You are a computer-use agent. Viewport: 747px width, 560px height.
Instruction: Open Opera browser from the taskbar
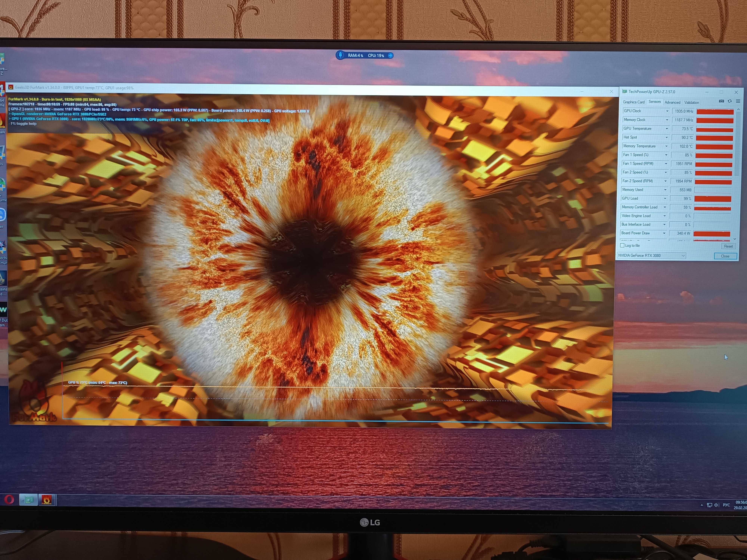(10, 499)
